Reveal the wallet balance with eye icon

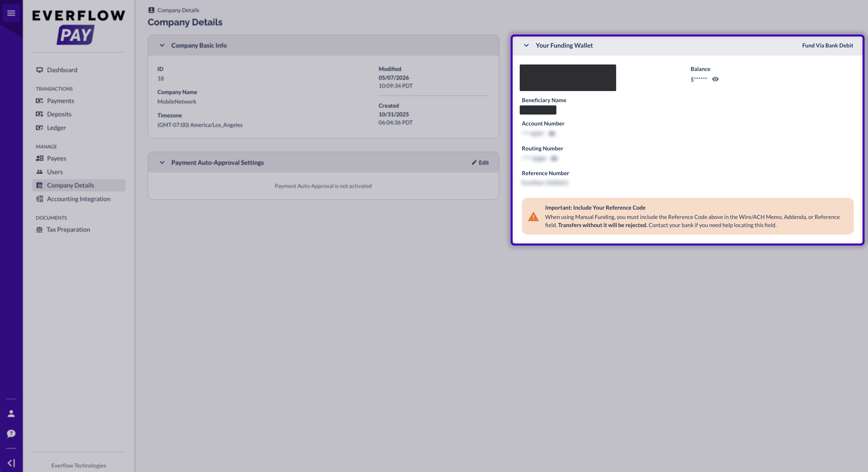point(715,79)
